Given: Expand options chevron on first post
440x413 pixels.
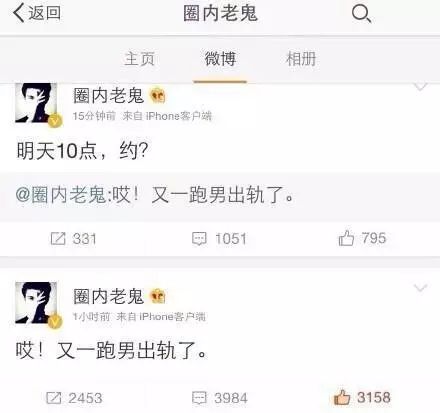Looking at the screenshot, I should pos(420,87).
